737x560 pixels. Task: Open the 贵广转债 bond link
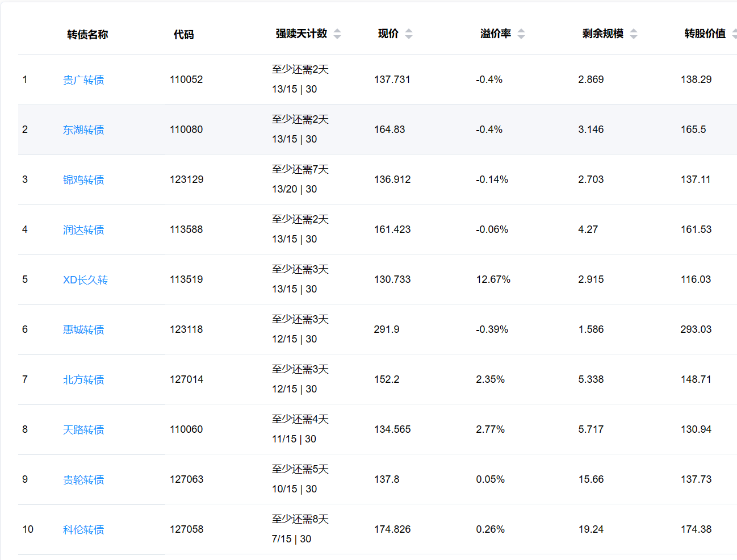[x=83, y=80]
